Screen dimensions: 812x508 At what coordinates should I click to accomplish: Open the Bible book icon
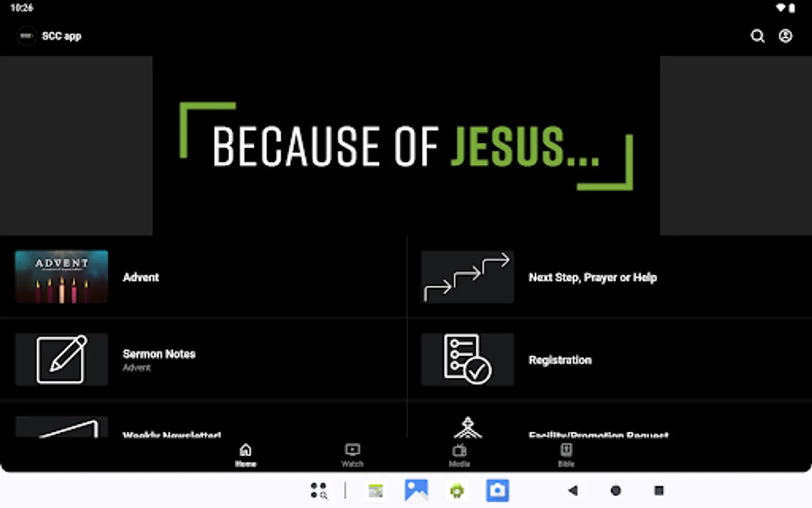566,449
